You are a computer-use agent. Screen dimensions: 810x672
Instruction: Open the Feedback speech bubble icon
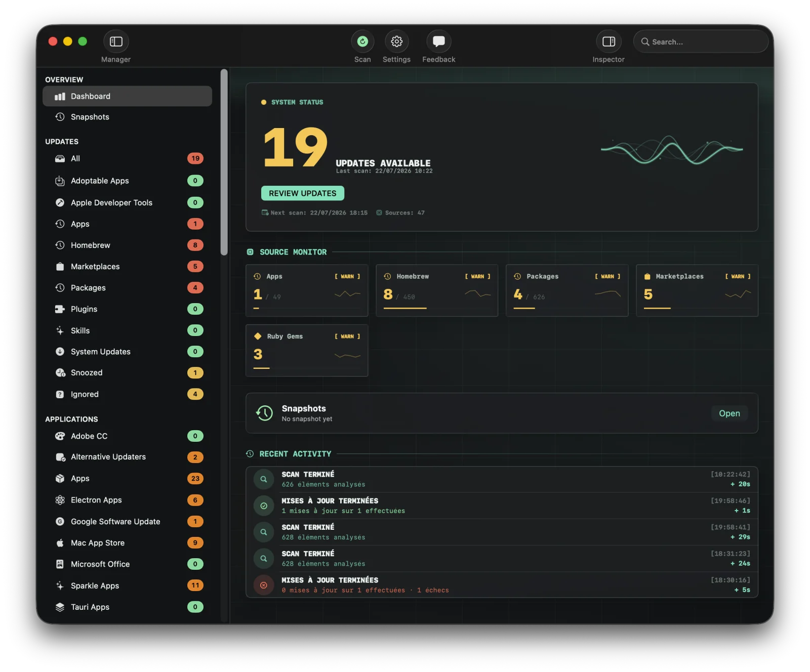click(438, 41)
